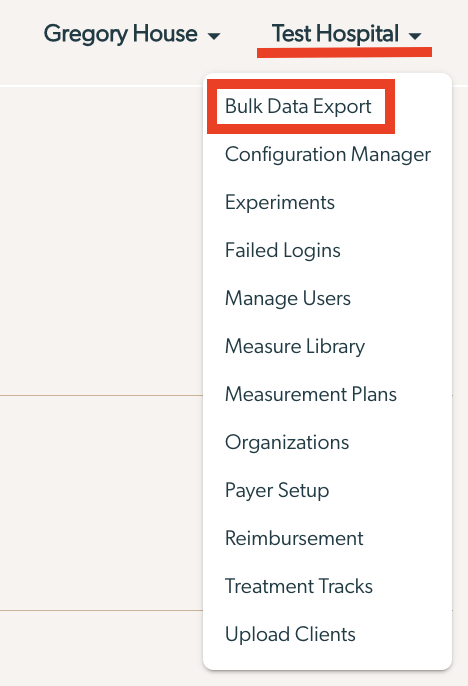This screenshot has height=686, width=468.
Task: Click the red highlight box around Bulk Data Export
Action: click(301, 106)
